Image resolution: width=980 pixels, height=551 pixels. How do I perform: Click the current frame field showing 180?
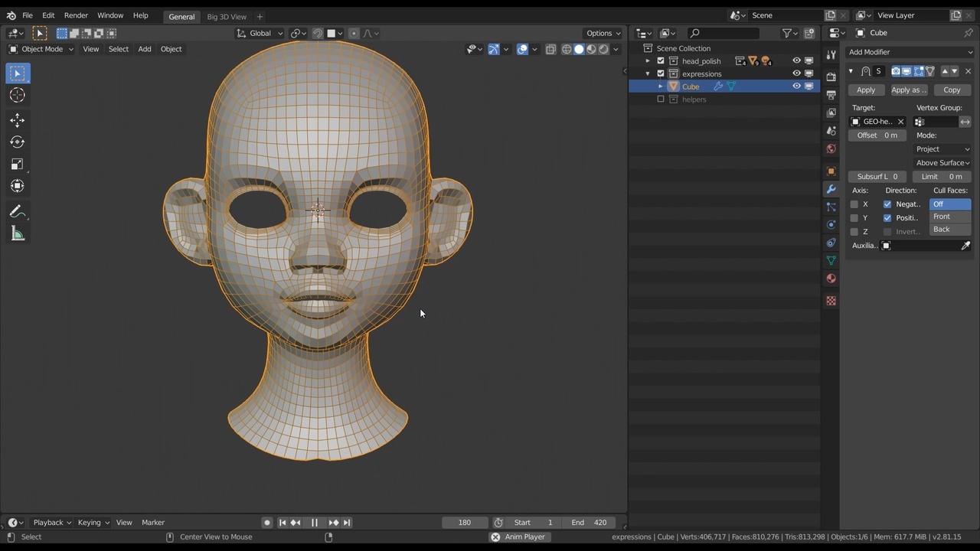465,523
